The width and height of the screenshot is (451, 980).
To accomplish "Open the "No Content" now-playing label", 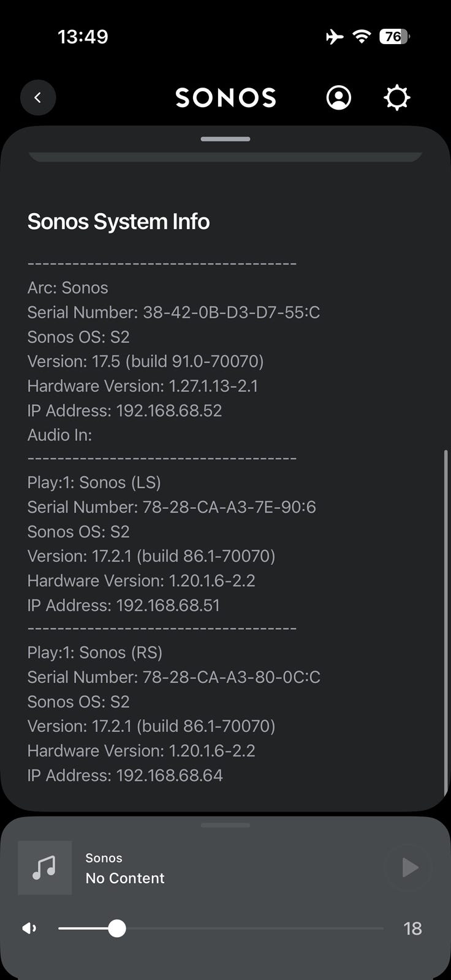I will 125,878.
